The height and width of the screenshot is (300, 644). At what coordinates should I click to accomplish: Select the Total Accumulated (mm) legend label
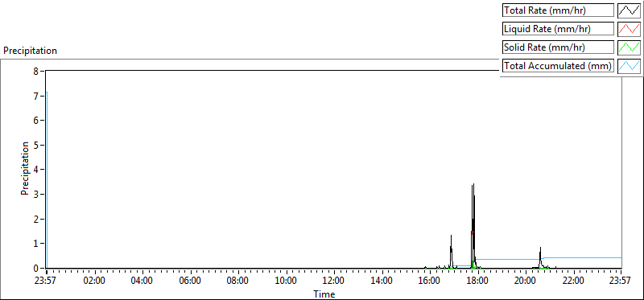(558, 66)
